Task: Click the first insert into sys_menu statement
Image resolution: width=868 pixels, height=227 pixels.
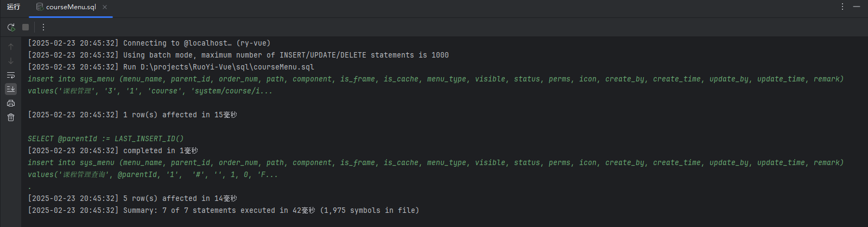Action: click(434, 79)
